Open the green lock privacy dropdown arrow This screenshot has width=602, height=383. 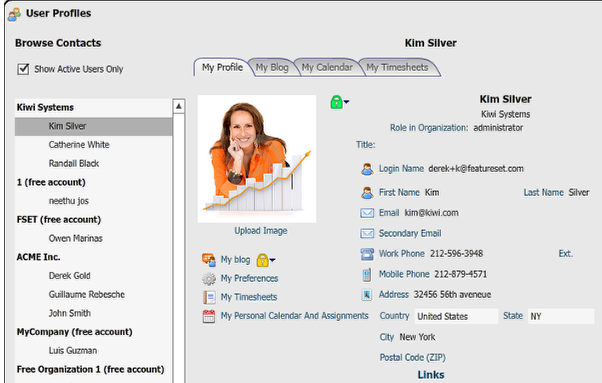346,102
